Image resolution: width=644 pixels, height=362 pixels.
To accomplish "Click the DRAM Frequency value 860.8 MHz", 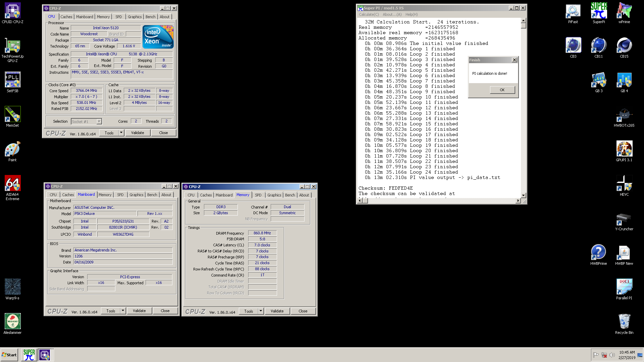I will point(262,233).
